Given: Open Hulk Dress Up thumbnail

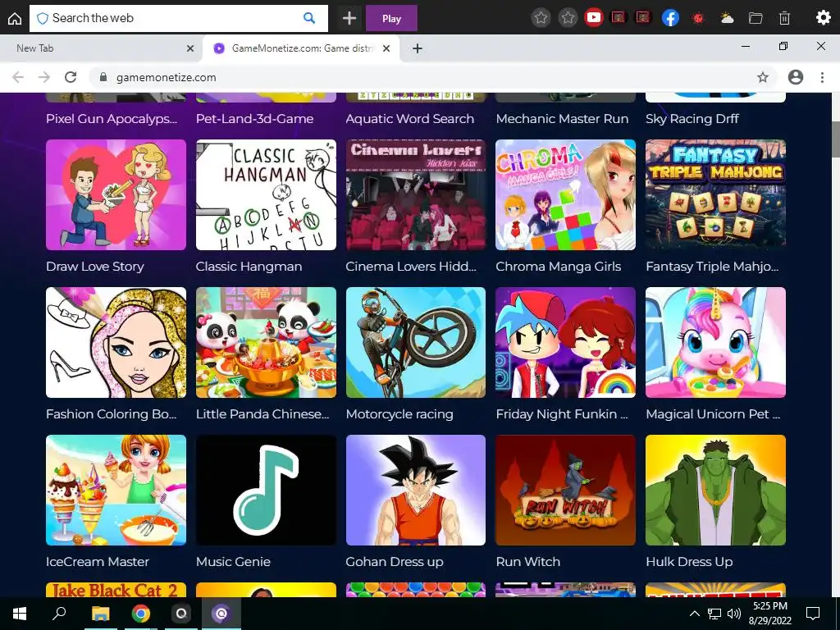Looking at the screenshot, I should (715, 491).
